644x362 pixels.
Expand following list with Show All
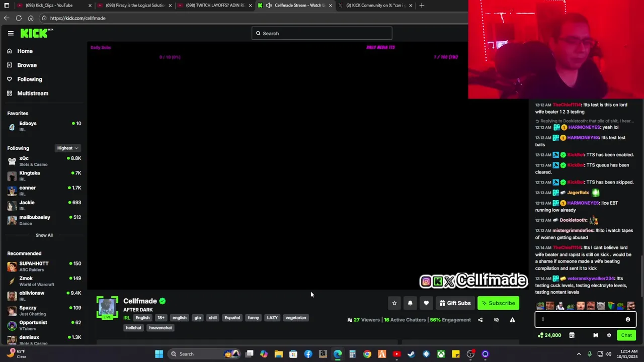coord(44,235)
